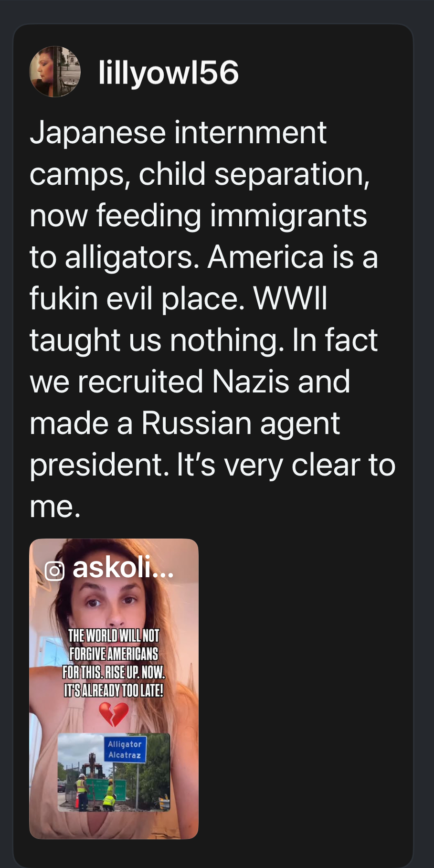Viewport: 434px width, 868px height.
Task: Click the broken heart emoji
Action: coord(114,714)
